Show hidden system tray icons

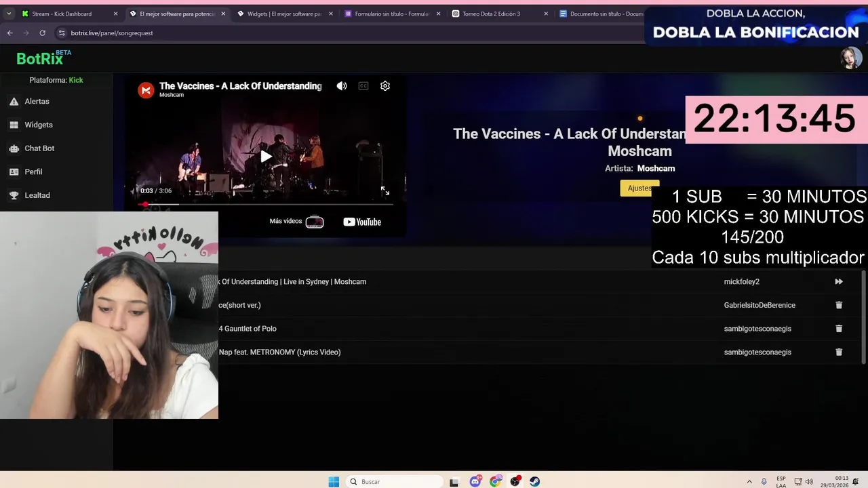(749, 482)
